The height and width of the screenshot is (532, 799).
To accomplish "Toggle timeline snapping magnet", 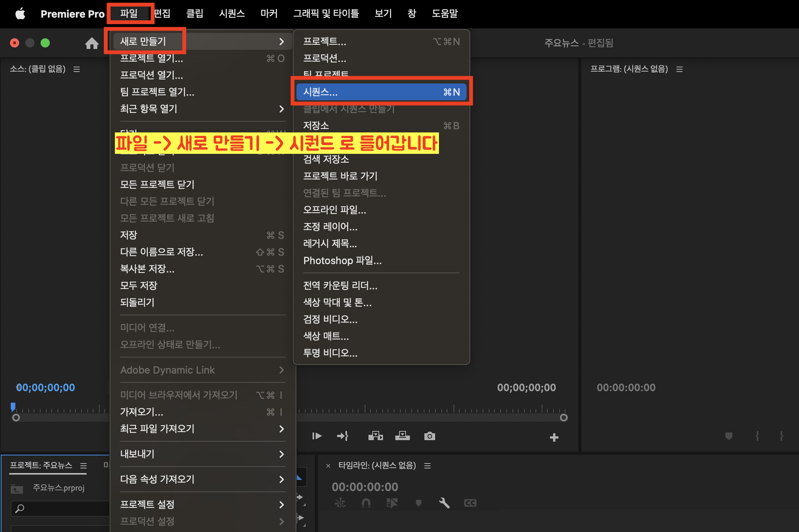I will pos(366,503).
